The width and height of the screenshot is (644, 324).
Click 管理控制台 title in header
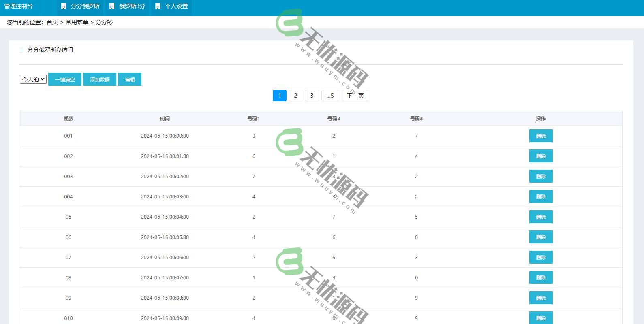(19, 6)
